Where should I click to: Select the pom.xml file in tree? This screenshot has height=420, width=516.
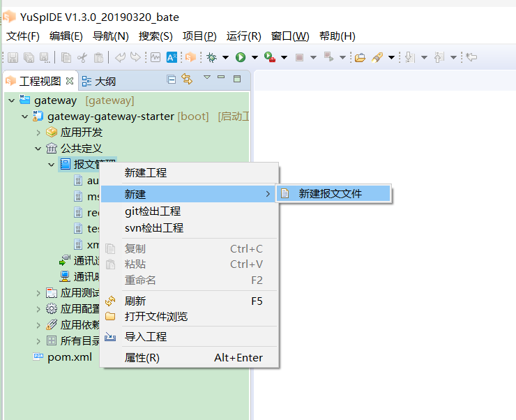pos(69,357)
